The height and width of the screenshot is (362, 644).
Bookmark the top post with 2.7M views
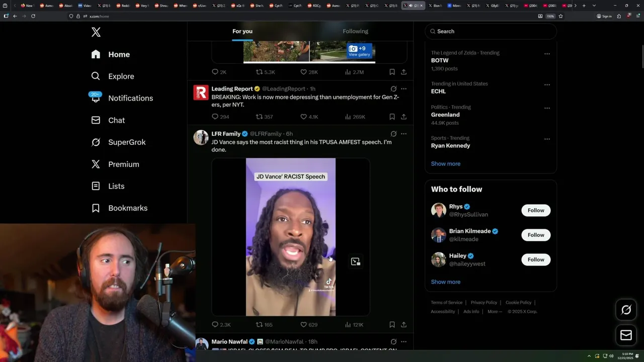pos(392,72)
